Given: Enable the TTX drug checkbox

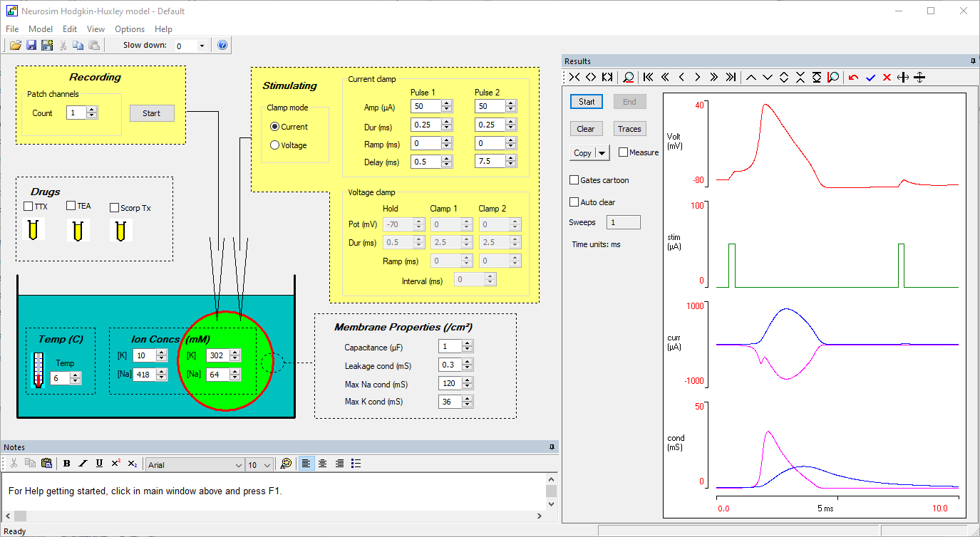Looking at the screenshot, I should pyautogui.click(x=29, y=207).
